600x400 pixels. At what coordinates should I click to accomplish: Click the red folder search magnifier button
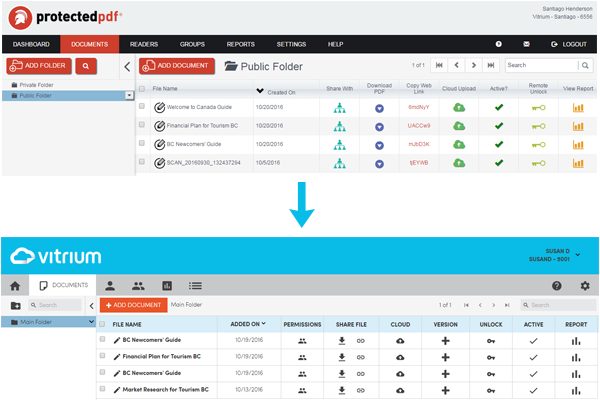point(86,66)
